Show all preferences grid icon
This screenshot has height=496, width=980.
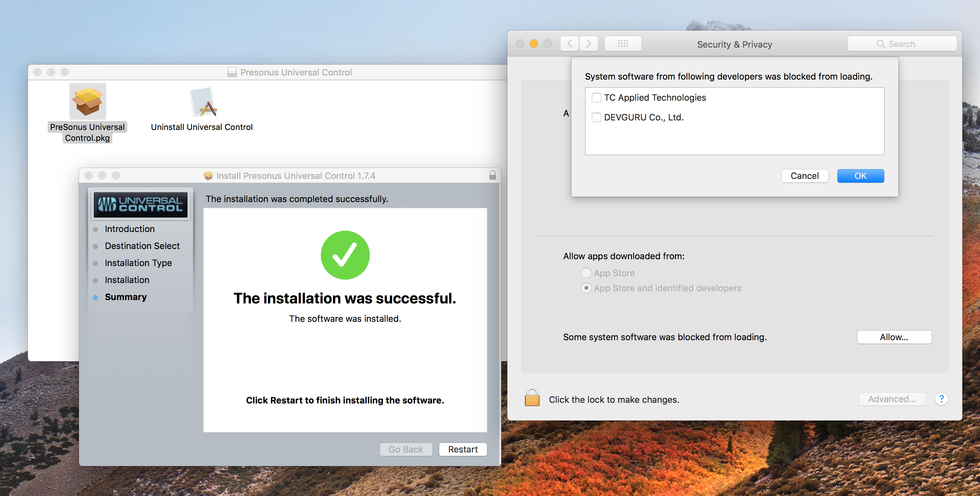(x=623, y=44)
